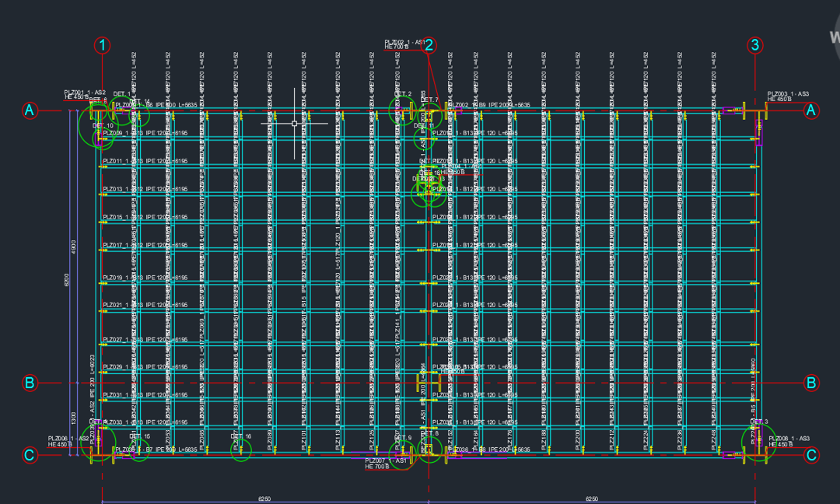The height and width of the screenshot is (504, 840).
Task: Click vertical label PLZ053 near axis C
Action: tap(168, 439)
